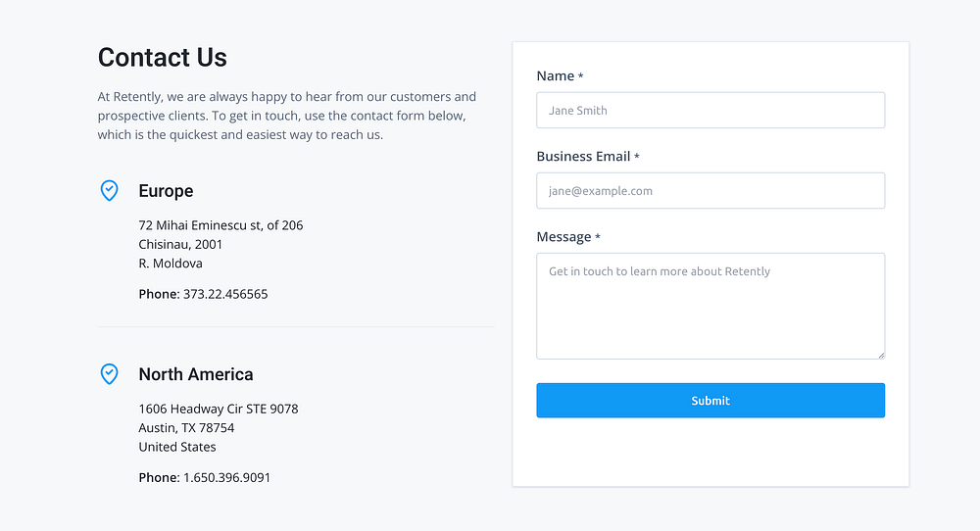Image resolution: width=980 pixels, height=531 pixels.
Task: Select the North America office heading
Action: 196,374
